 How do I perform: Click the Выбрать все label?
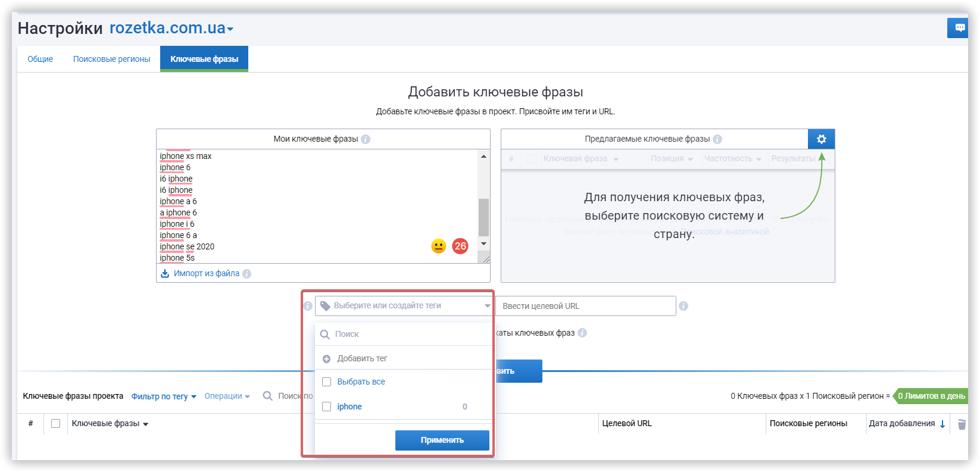[361, 382]
